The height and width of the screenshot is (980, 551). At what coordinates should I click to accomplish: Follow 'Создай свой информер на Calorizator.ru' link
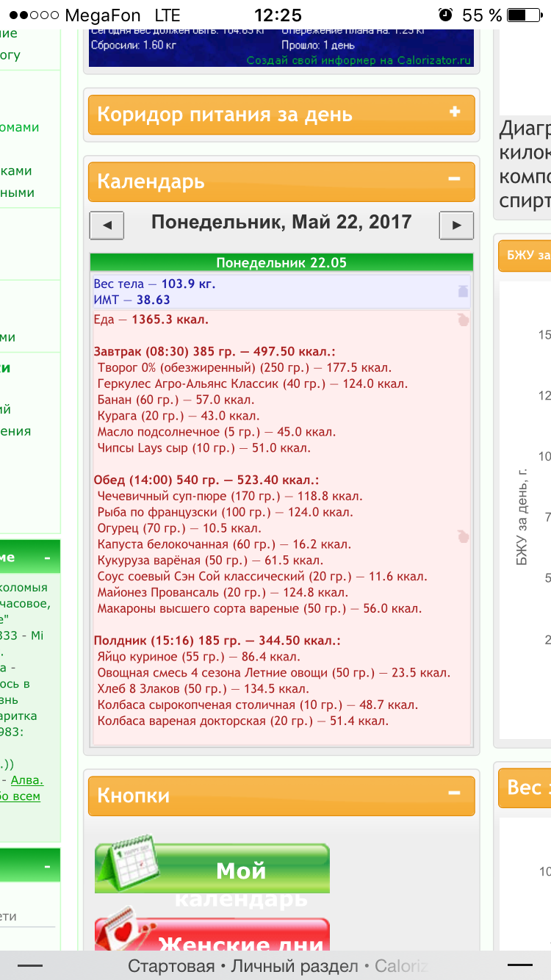359,60
